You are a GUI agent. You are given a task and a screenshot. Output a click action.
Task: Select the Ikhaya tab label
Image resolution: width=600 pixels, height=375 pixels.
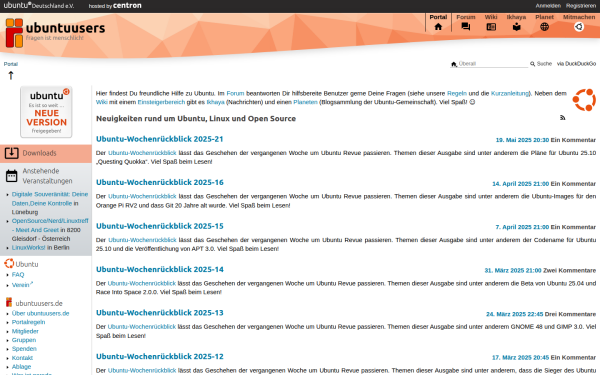(516, 17)
